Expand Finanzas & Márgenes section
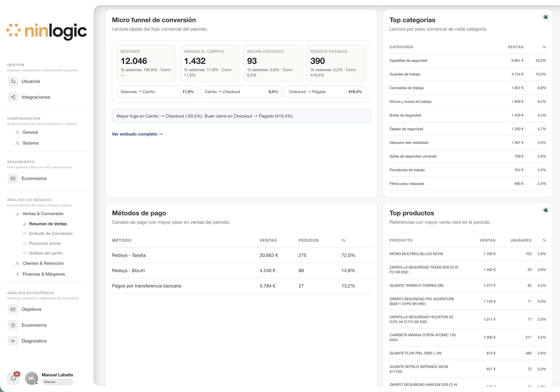This screenshot has width=560, height=392. 44,274
